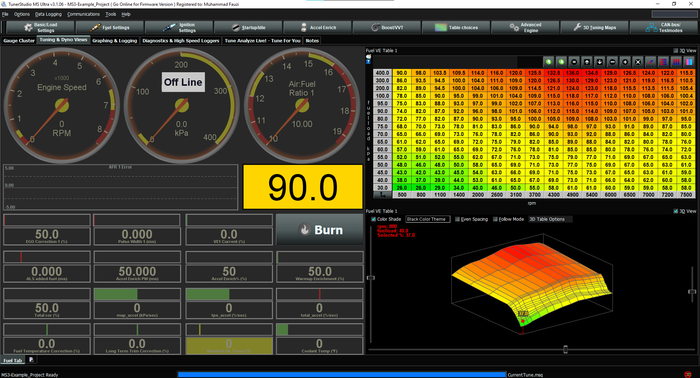
Task: Click the new tab page icon beside Fuel Tab
Action: pyautogui.click(x=31, y=360)
